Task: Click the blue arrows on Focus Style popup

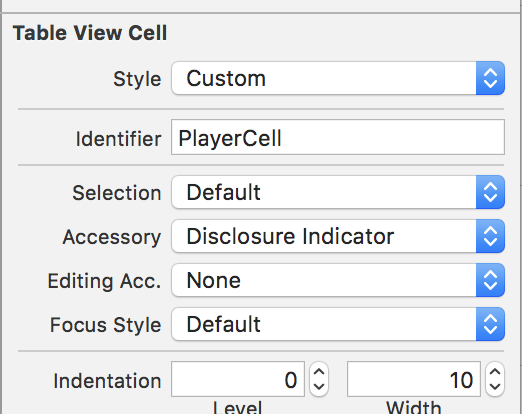Action: point(490,324)
